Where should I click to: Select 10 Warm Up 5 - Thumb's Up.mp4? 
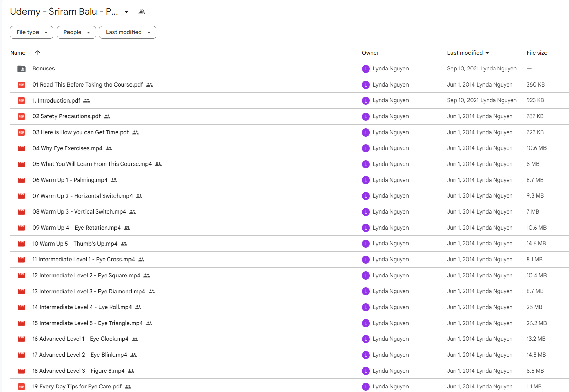[75, 244]
